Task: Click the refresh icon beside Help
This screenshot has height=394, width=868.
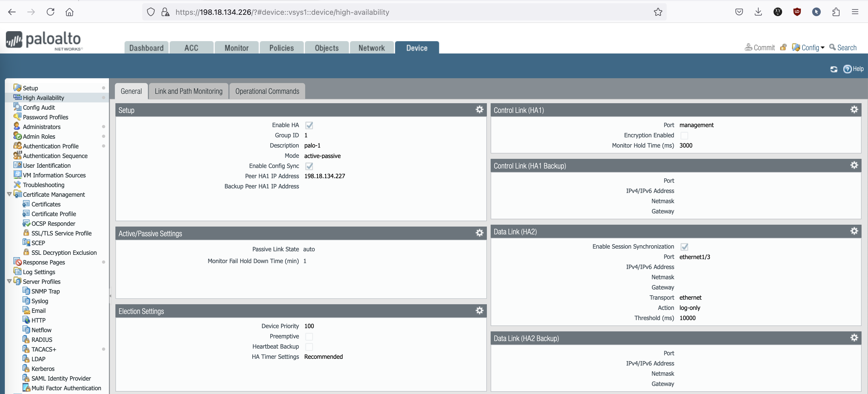Action: tap(834, 69)
